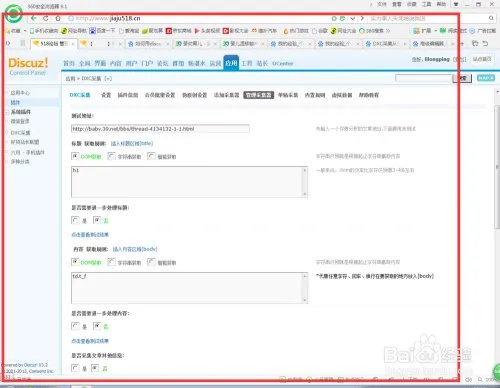Select 字符串获取 radio for content rule

111,262
